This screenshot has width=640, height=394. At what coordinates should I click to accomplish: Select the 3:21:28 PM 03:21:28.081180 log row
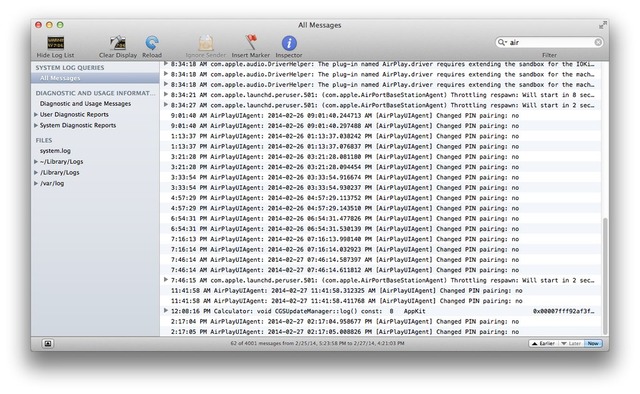[x=381, y=157]
